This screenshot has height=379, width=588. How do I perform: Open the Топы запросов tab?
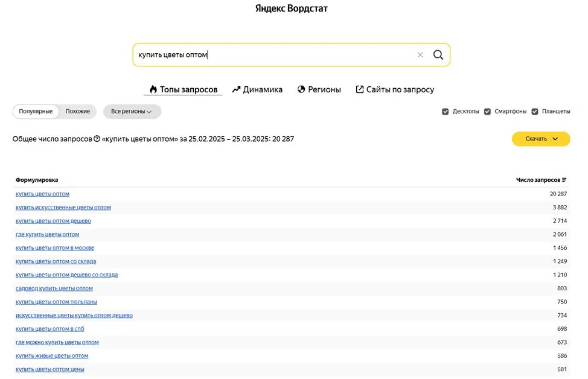[183, 89]
